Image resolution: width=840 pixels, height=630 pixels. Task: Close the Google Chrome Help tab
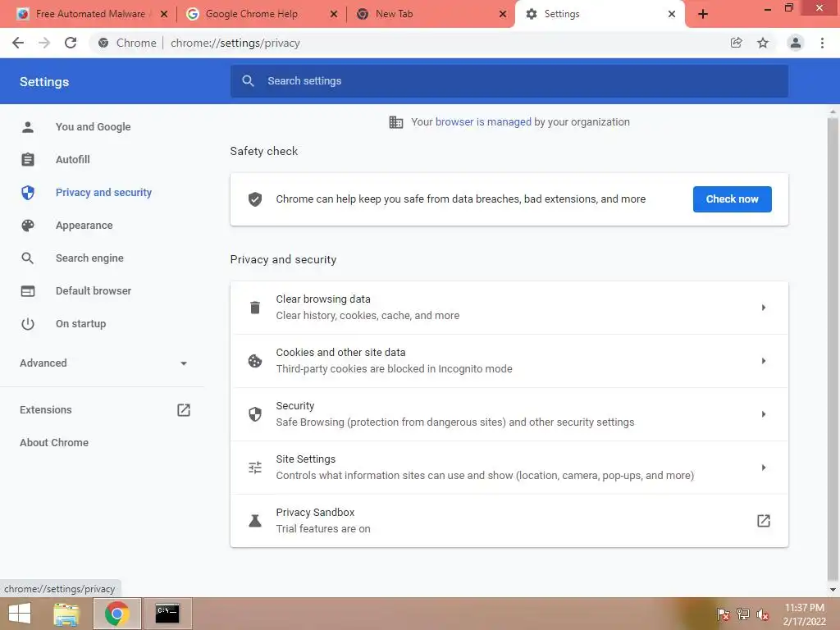coord(334,14)
